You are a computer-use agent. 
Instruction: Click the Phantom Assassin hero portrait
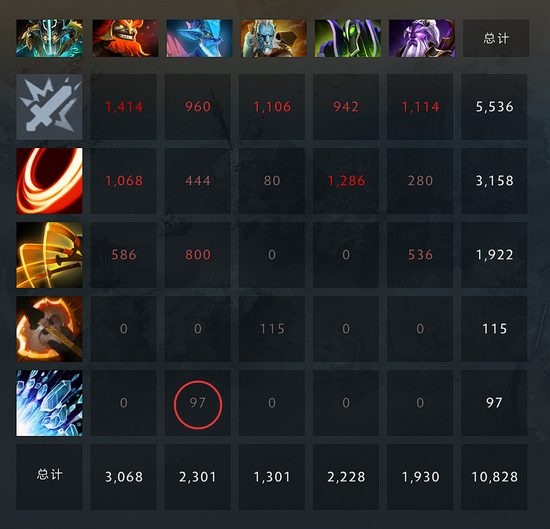pyautogui.click(x=49, y=38)
